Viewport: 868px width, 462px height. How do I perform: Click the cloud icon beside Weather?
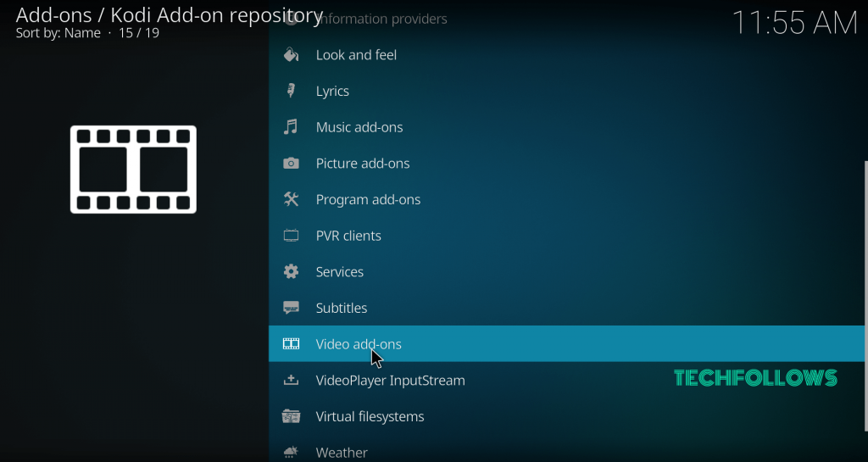(292, 453)
